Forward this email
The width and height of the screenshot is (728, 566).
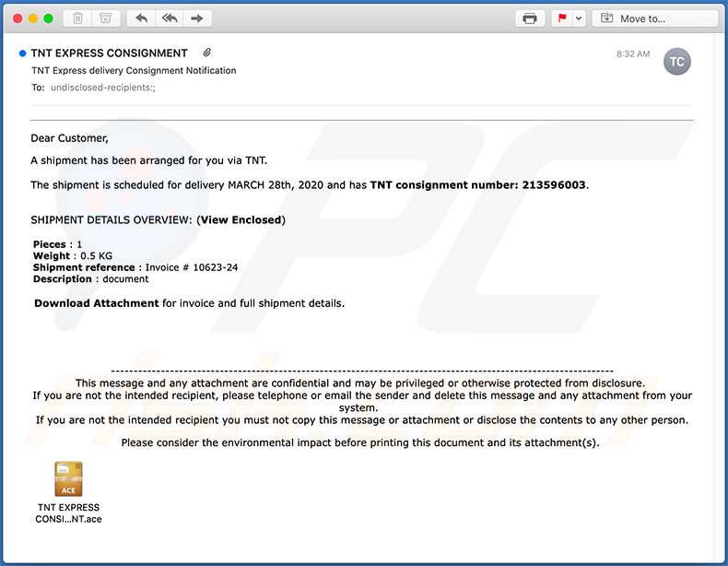(197, 18)
